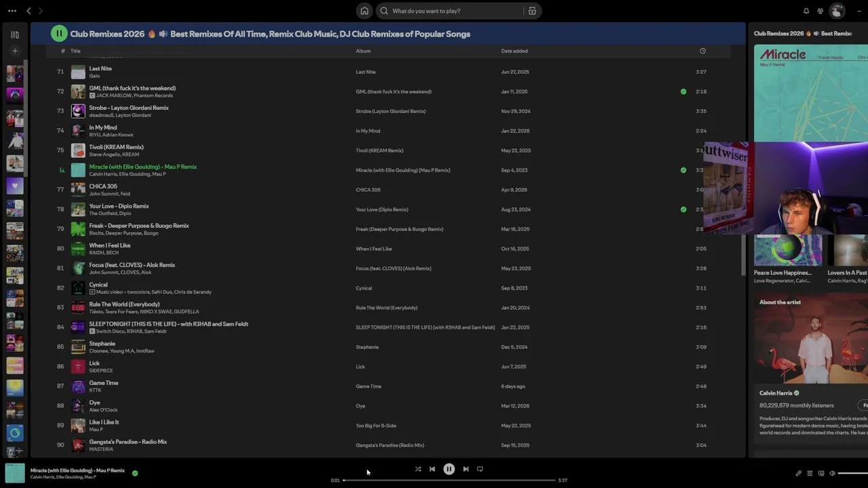868x488 pixels.
Task: Sort by the duration clock column
Action: [703, 51]
